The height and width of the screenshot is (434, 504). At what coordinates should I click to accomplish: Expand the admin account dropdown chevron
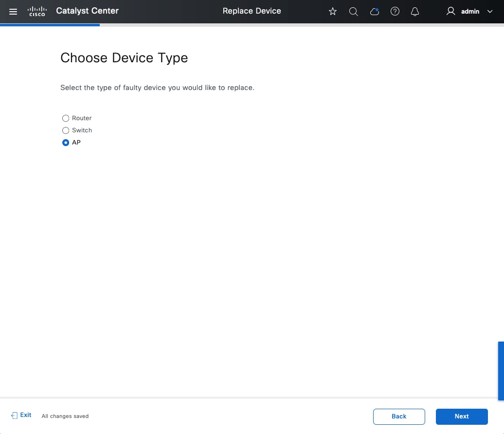(x=489, y=12)
